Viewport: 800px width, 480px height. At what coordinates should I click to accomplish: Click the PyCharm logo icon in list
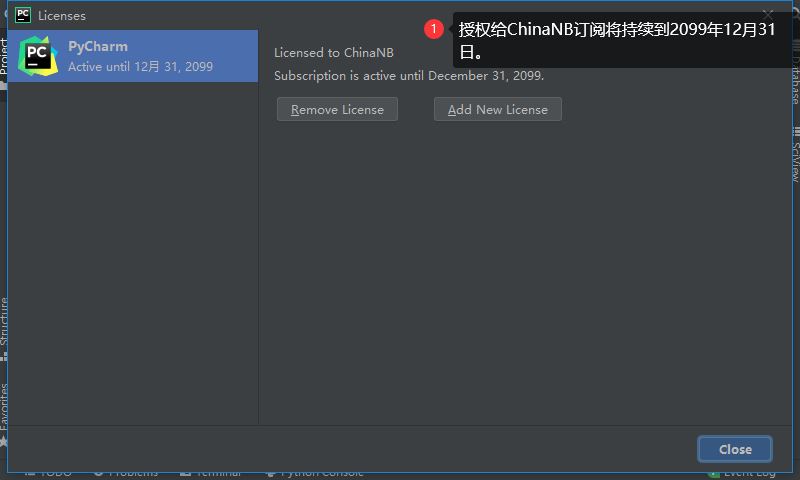[x=37, y=56]
